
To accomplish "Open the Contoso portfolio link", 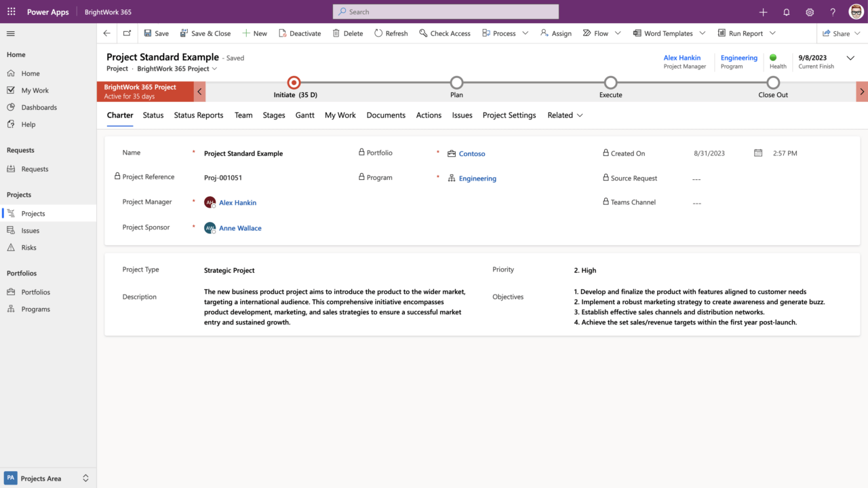I will [x=472, y=153].
